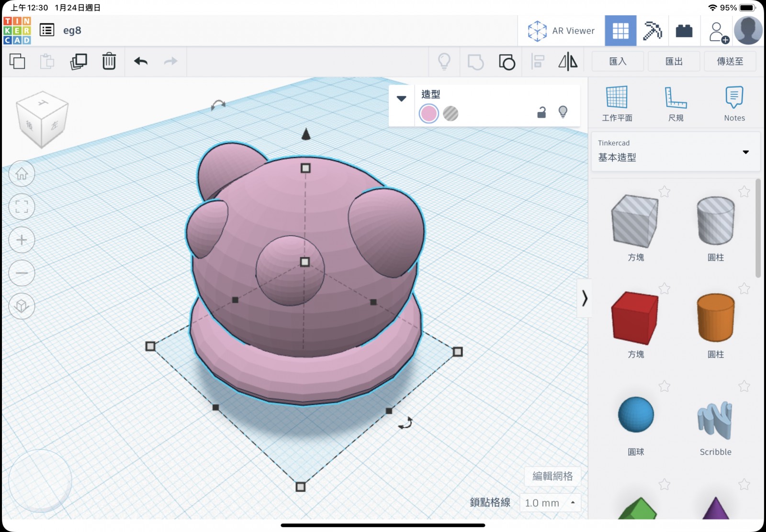Screen dimensions: 766x532
Task: Duplicate the selected shape
Action: tap(79, 61)
